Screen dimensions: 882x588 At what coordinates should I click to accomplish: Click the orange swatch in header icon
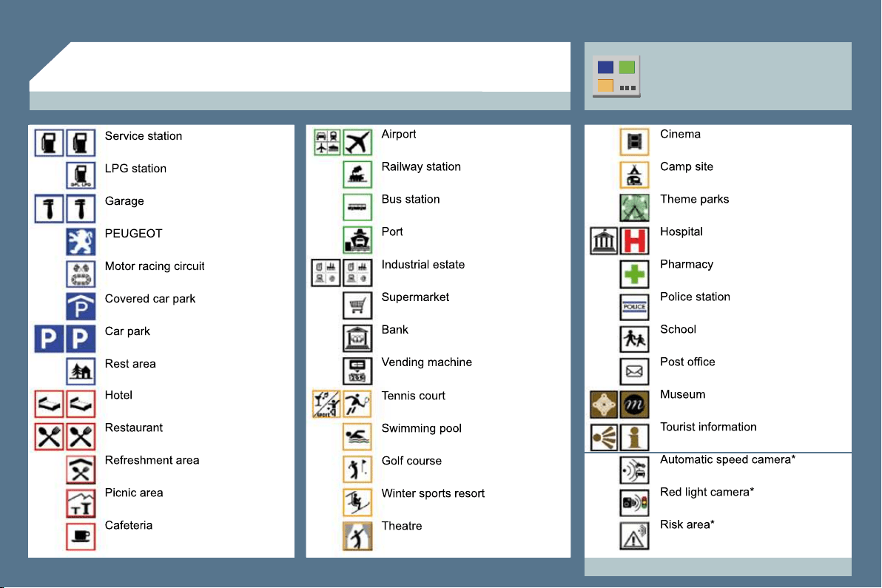[605, 86]
